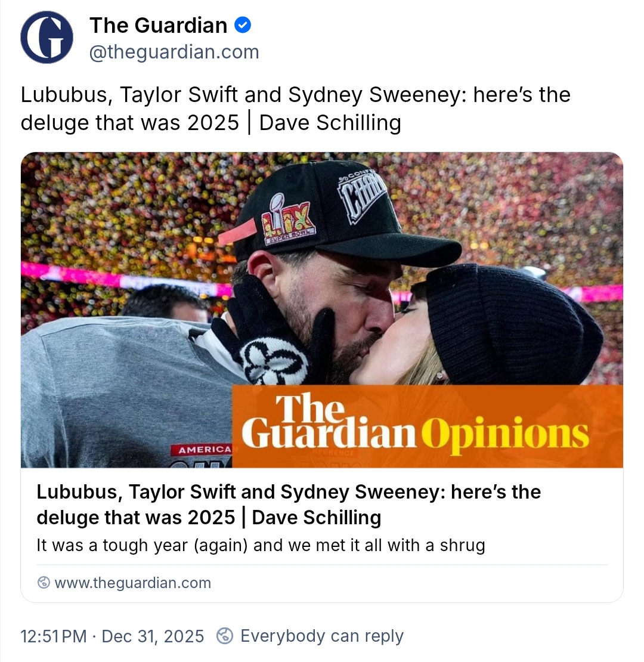The height and width of the screenshot is (662, 644).
Task: Click the "Everybody can reply" label
Action: click(x=321, y=636)
